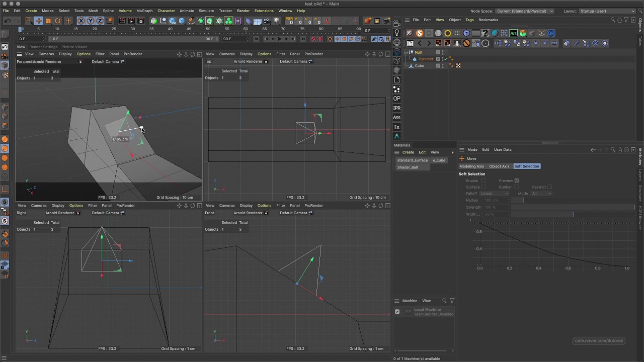Image resolution: width=644 pixels, height=362 pixels.
Task: Click the Tx button in Arnold sidebar
Action: 396,127
